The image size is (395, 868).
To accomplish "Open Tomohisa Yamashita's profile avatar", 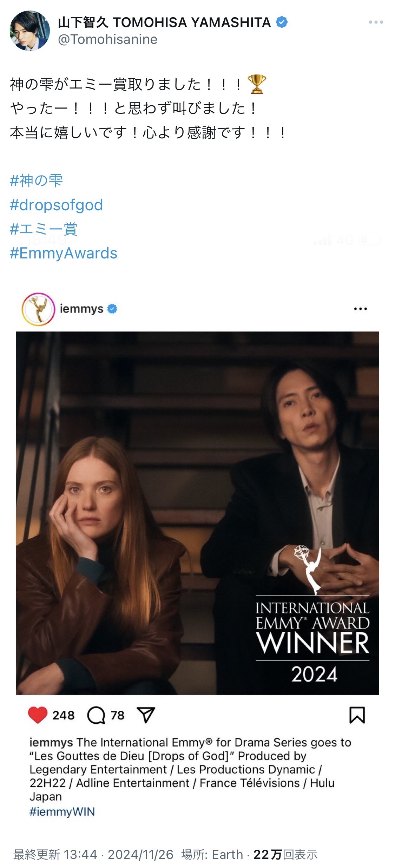I will [x=30, y=31].
